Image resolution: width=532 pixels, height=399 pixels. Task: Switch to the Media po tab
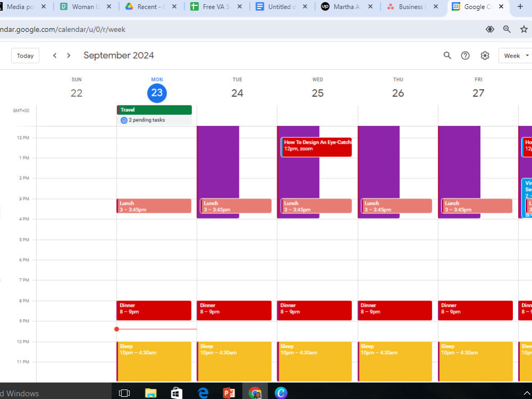[x=20, y=6]
